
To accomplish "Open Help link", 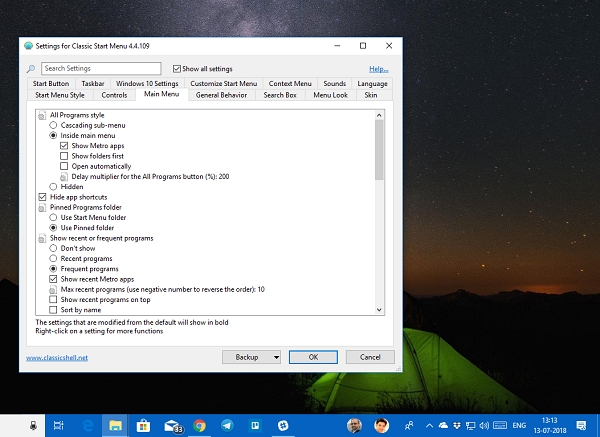I will (x=379, y=69).
